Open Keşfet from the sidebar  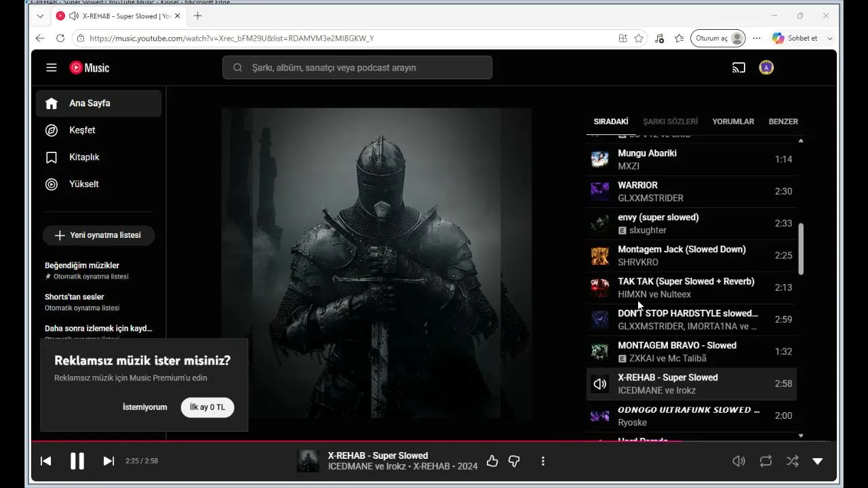pos(99,130)
